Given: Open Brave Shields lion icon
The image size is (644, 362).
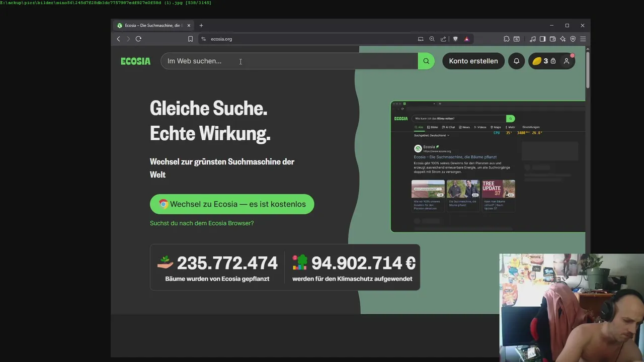Looking at the screenshot, I should [455, 39].
